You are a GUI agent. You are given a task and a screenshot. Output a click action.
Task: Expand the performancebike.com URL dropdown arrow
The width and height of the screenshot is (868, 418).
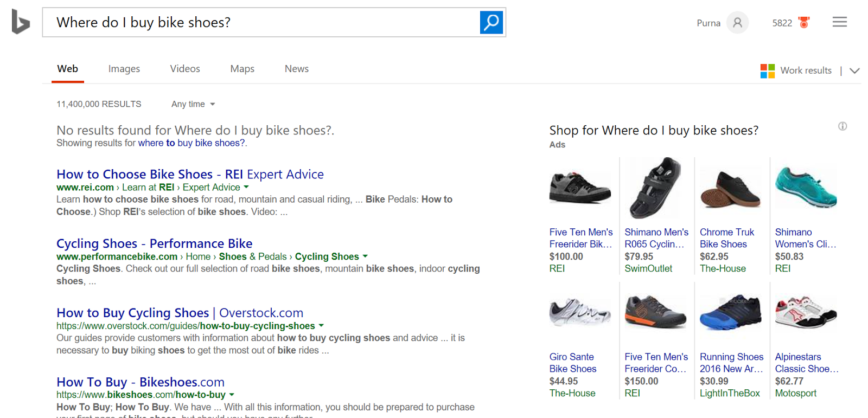[365, 256]
